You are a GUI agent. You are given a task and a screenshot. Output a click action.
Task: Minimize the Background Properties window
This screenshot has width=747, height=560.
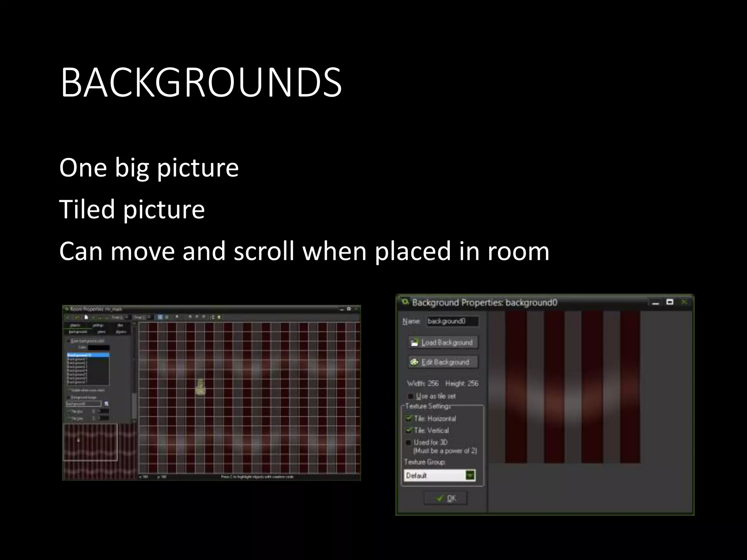click(655, 303)
